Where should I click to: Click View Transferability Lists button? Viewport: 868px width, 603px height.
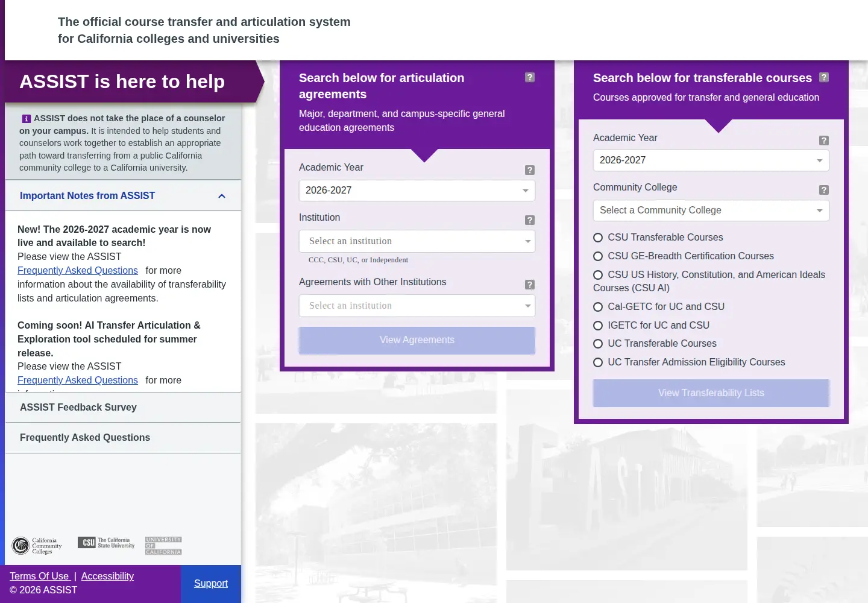click(x=711, y=393)
